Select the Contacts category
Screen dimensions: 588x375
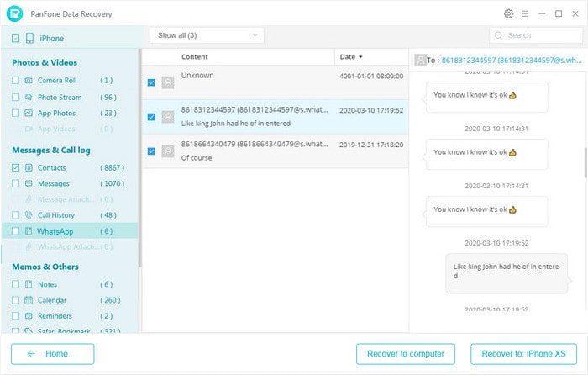point(52,168)
